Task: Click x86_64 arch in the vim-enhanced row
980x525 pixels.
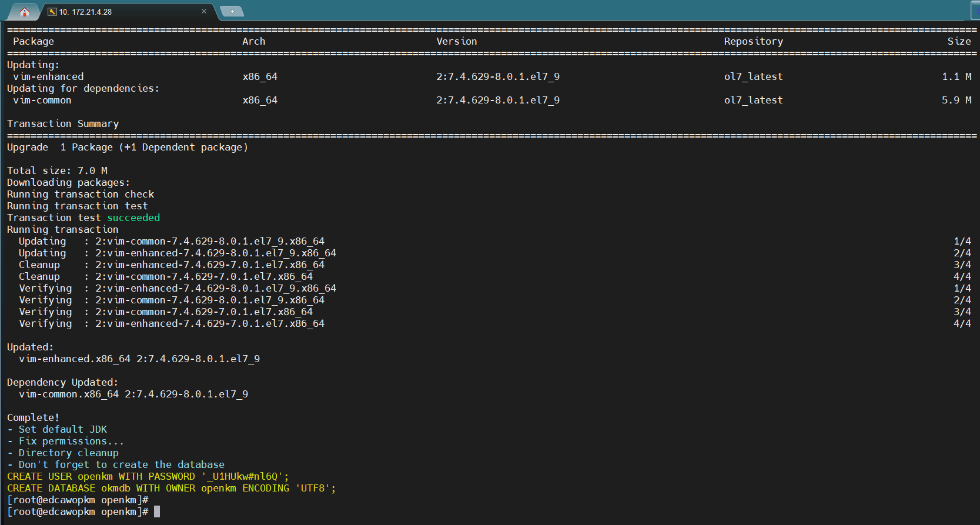Action: [x=260, y=76]
